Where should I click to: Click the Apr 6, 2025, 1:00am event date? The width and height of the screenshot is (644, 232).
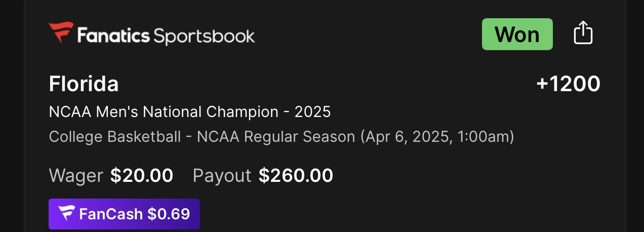pos(437,137)
